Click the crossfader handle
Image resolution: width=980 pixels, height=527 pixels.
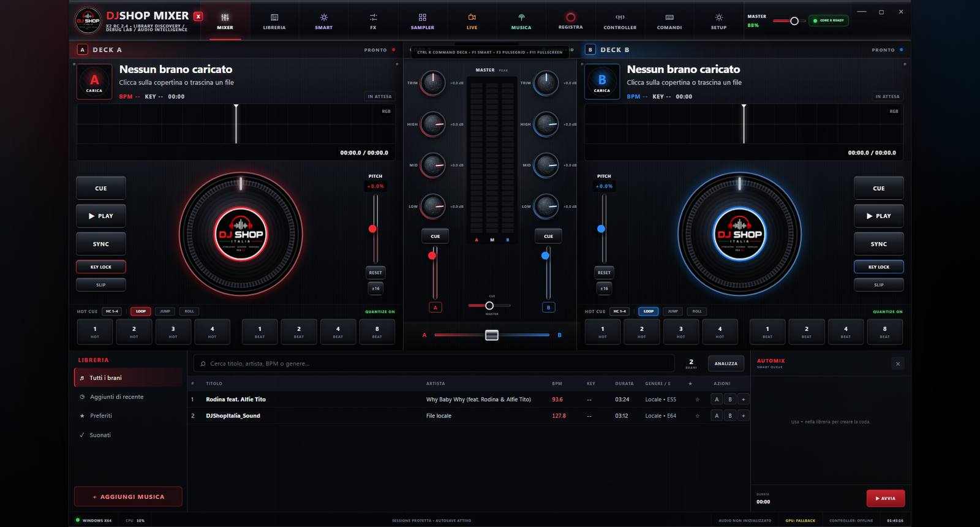tap(492, 335)
